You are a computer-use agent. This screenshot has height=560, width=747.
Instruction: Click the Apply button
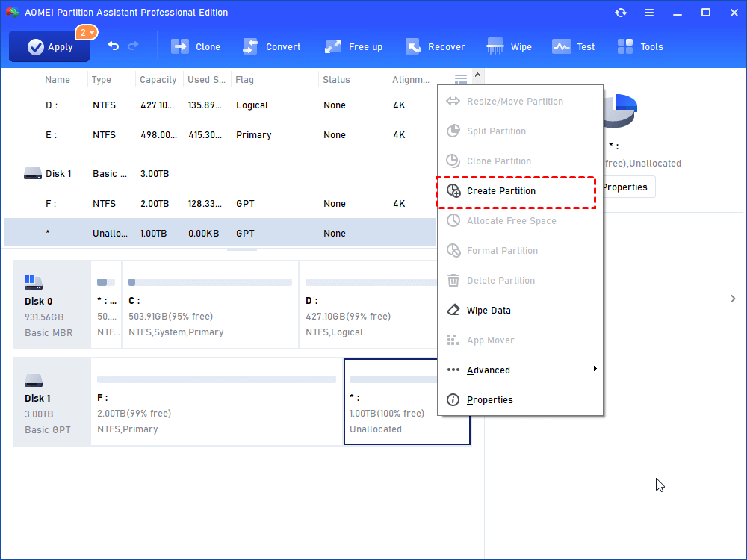49,46
